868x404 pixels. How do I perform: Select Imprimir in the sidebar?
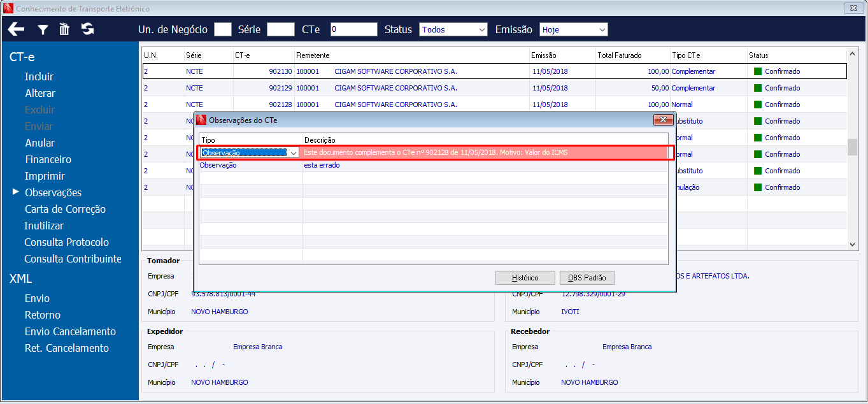tap(45, 176)
